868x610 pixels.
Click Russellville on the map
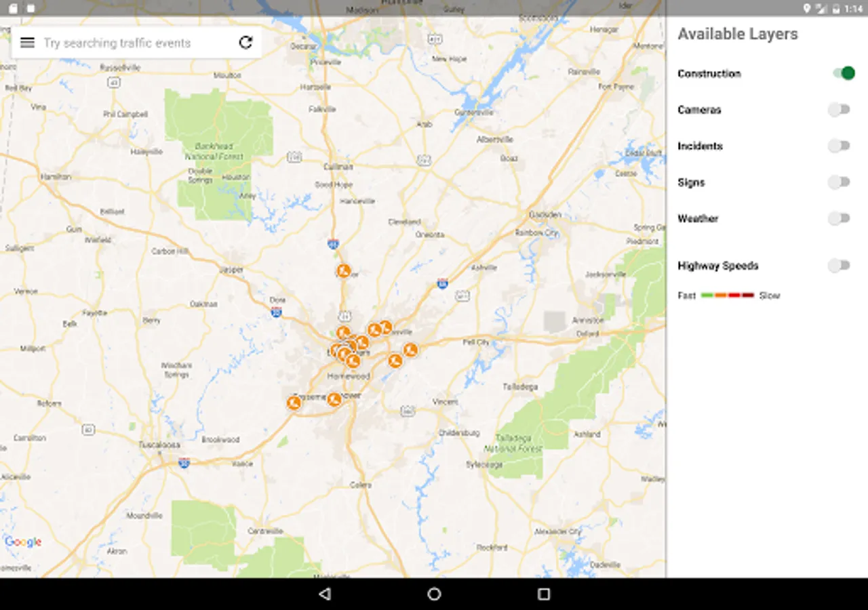pos(119,68)
